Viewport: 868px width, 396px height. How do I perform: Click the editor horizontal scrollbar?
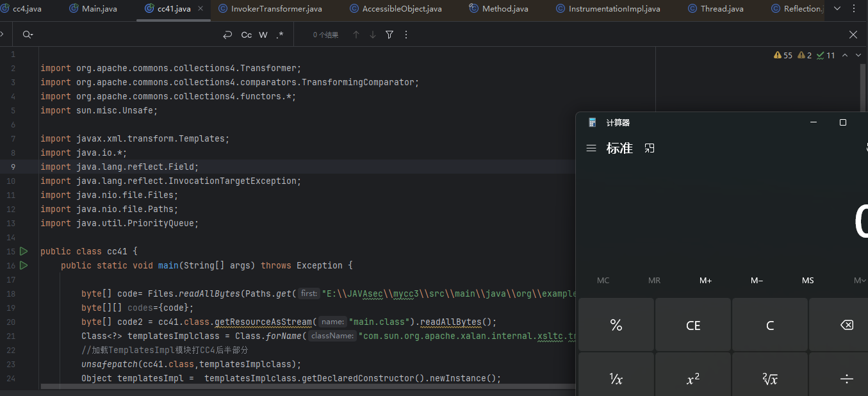pos(307,386)
